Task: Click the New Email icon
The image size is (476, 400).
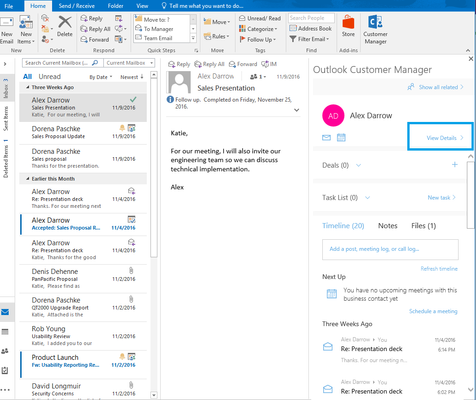Action: pyautogui.click(x=7, y=30)
